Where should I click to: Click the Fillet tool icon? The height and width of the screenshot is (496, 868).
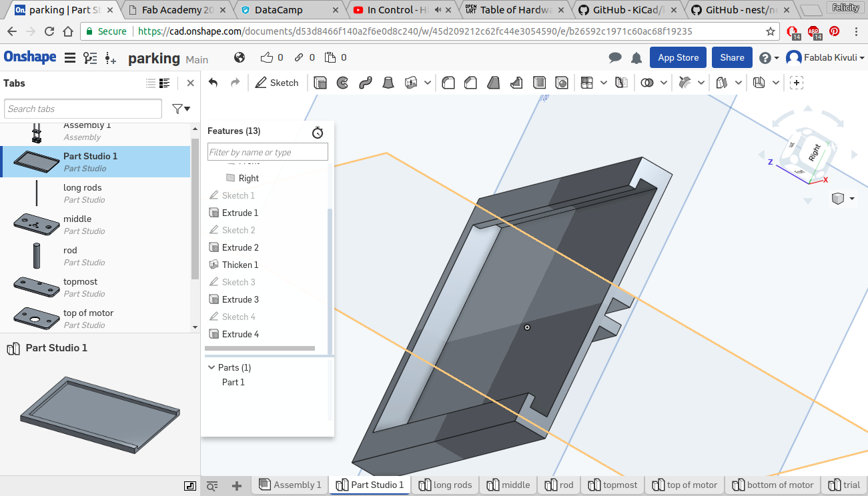449,83
